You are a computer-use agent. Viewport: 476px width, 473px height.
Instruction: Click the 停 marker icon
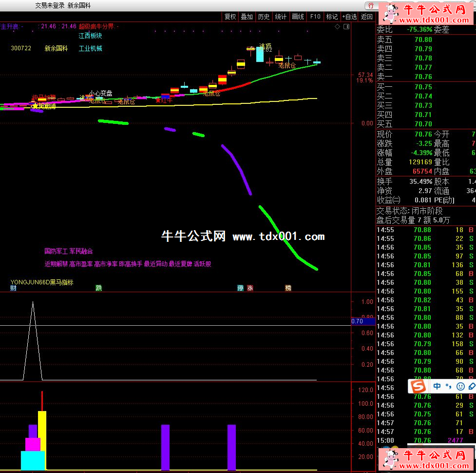(240, 288)
